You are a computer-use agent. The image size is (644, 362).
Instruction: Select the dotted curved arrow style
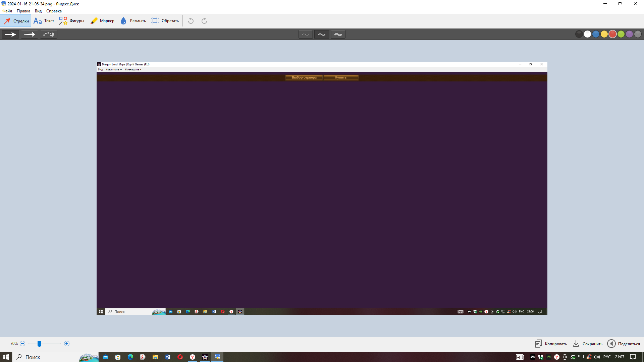(49, 34)
